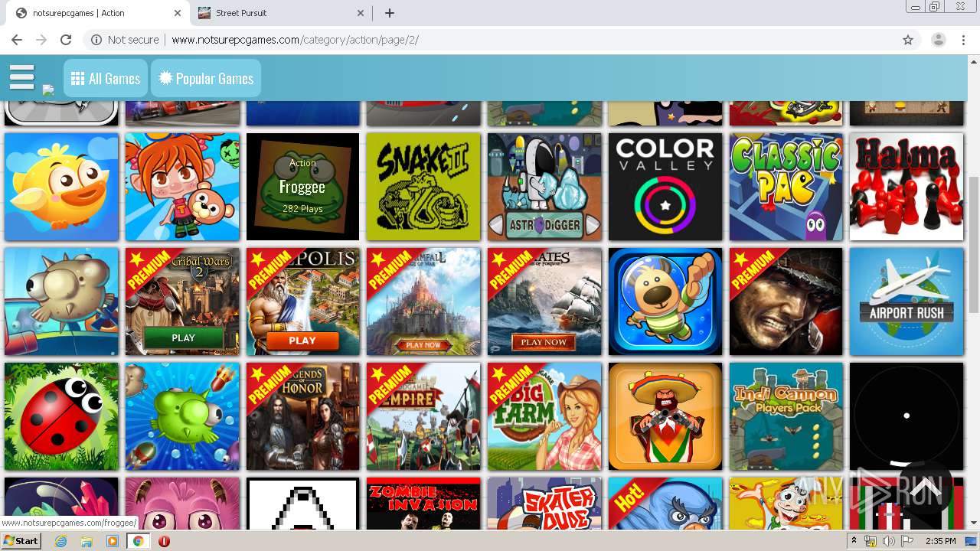Viewport: 980px width, 551px height.
Task: Open the premium soldier face game
Action: pyautogui.click(x=786, y=302)
